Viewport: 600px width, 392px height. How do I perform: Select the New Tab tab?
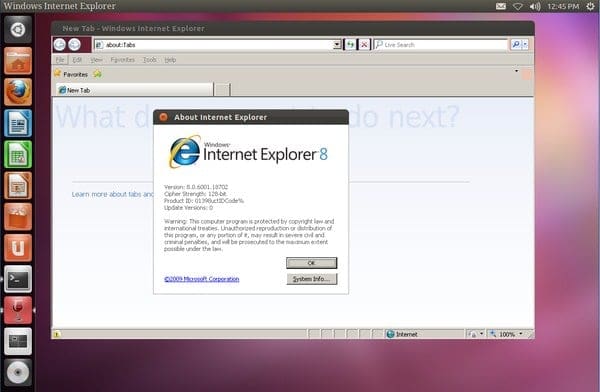134,90
